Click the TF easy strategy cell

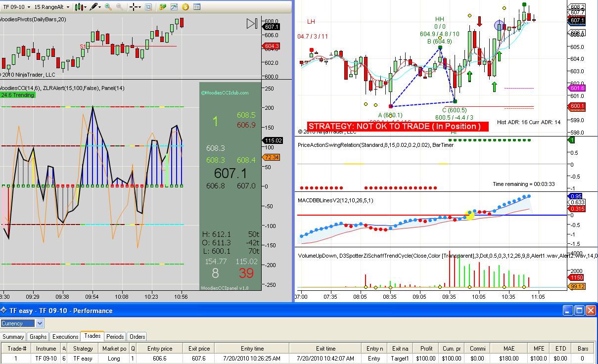click(83, 359)
